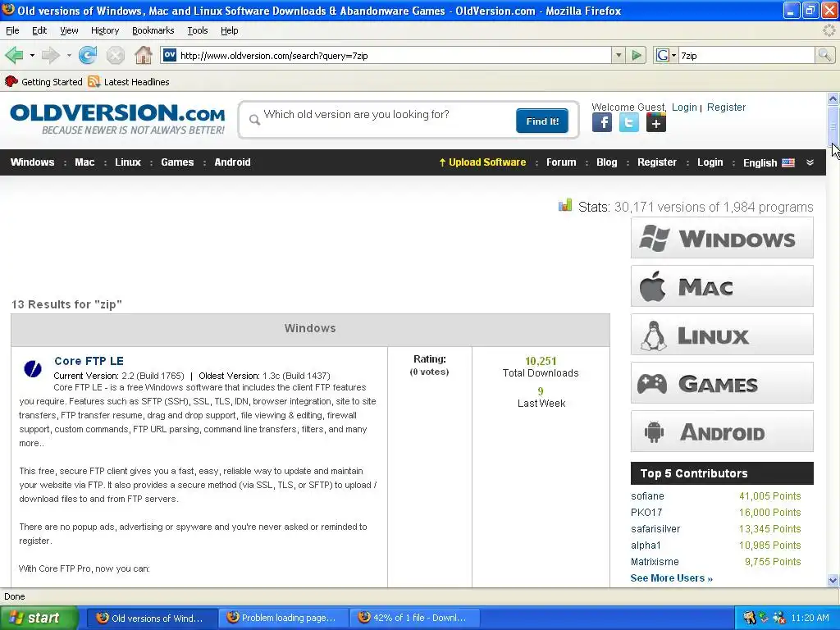Click the Stop loading button

pos(115,55)
